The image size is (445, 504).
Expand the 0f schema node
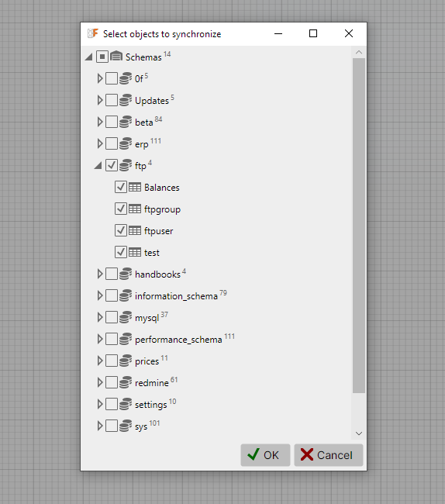[x=100, y=78]
